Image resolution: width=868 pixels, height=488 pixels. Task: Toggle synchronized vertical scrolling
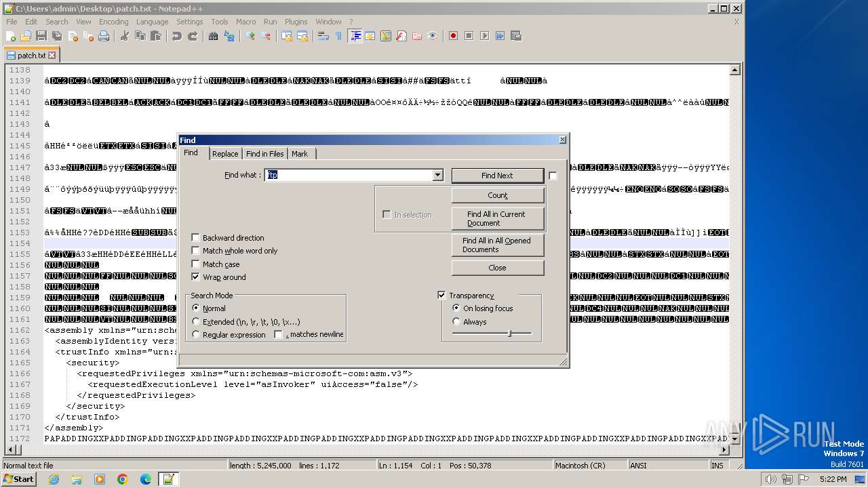tap(286, 36)
